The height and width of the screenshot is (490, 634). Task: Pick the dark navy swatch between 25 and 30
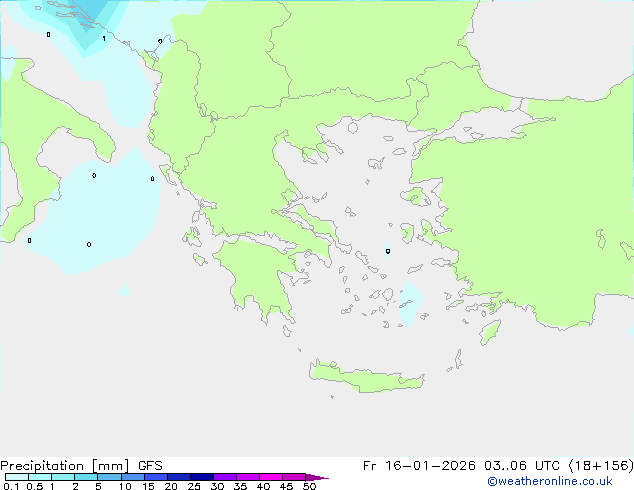202,477
